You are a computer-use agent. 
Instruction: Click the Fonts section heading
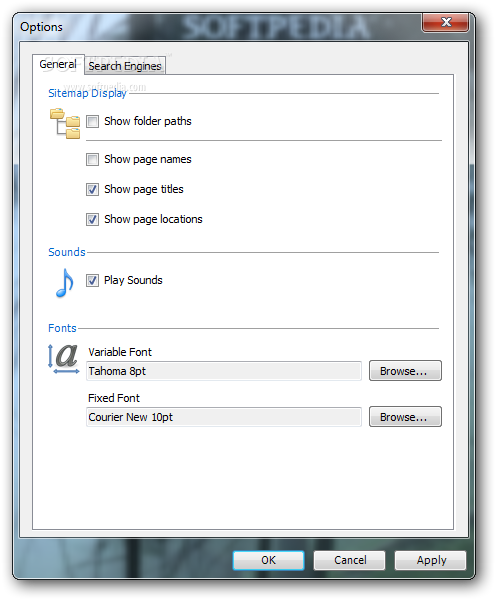point(62,328)
